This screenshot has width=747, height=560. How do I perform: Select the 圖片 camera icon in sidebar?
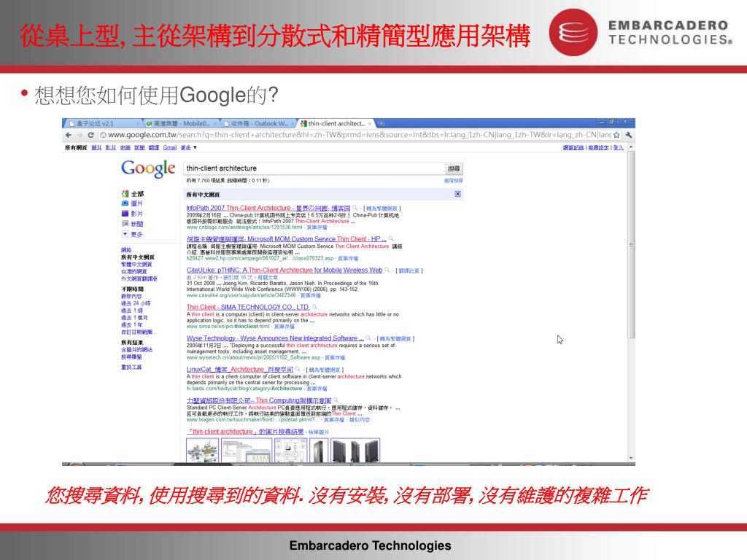[x=125, y=203]
